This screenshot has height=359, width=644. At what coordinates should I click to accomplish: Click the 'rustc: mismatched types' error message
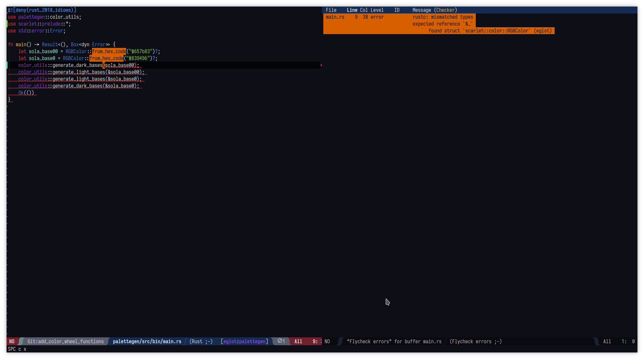[x=443, y=17]
